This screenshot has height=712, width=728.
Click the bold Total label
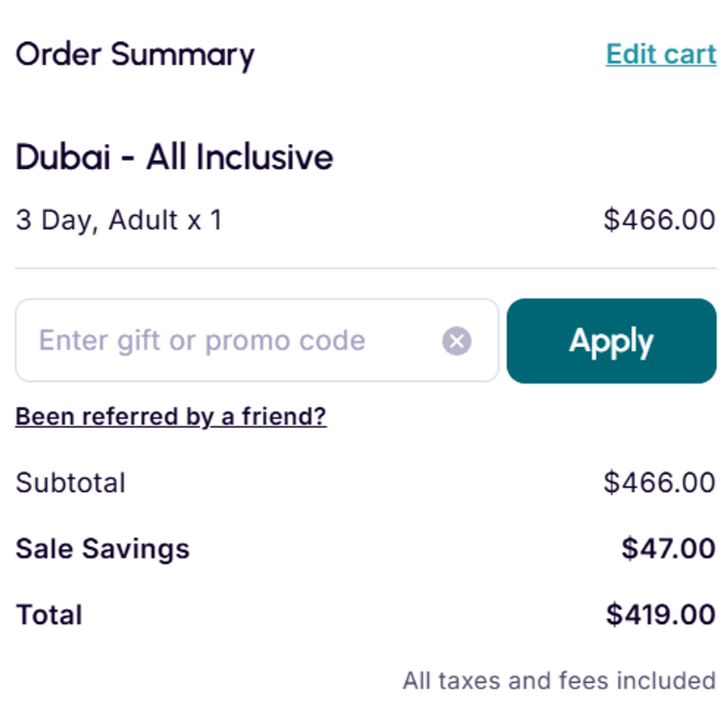(49, 615)
